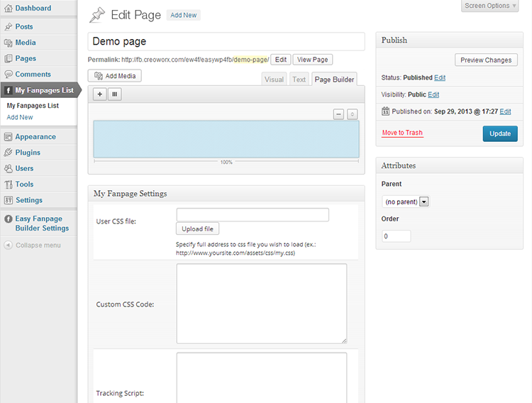The height and width of the screenshot is (403, 532).
Task: Click Move to Trash link
Action: pos(402,133)
